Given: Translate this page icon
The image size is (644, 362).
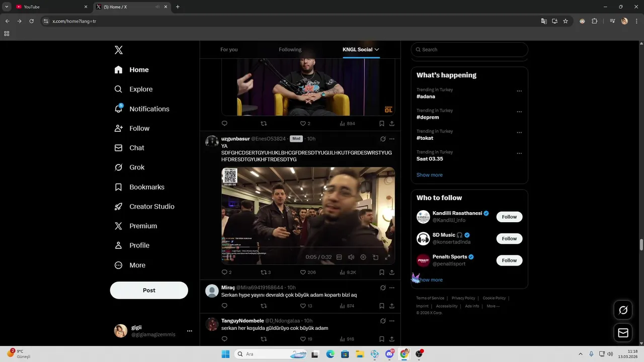Looking at the screenshot, I should pyautogui.click(x=544, y=21).
